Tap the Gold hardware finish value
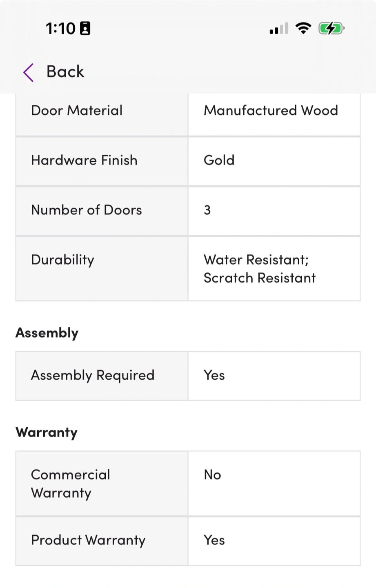376x588 pixels. (x=219, y=160)
